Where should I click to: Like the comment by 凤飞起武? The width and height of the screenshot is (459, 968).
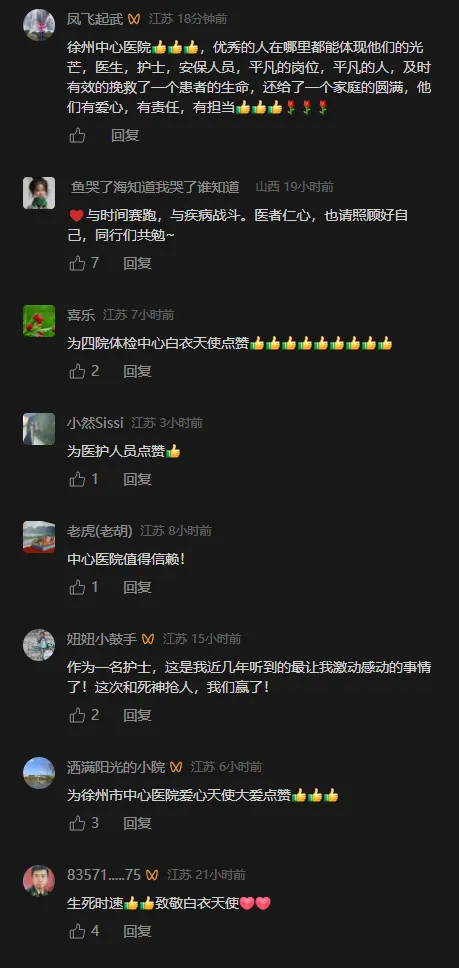click(77, 135)
